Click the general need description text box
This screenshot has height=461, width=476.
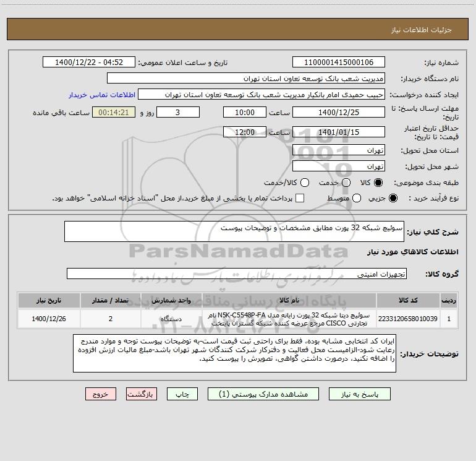(234, 231)
